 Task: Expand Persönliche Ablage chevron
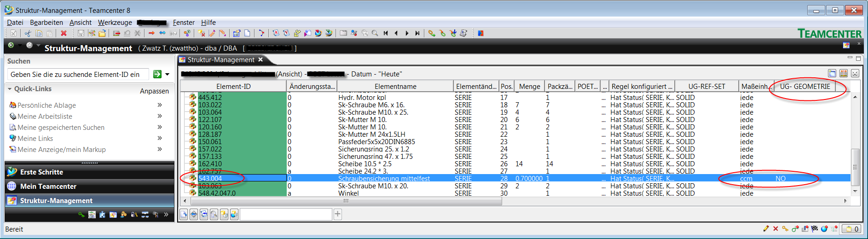click(x=160, y=105)
